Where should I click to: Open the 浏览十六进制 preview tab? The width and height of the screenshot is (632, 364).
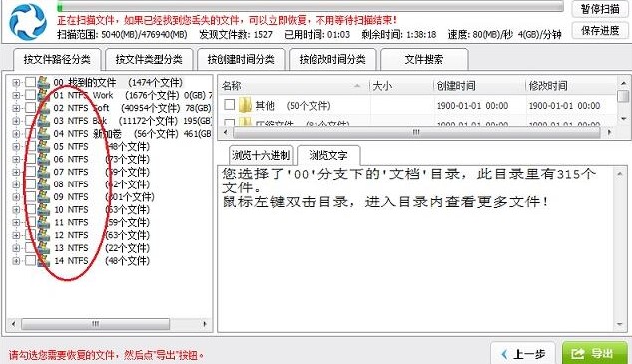coord(261,155)
